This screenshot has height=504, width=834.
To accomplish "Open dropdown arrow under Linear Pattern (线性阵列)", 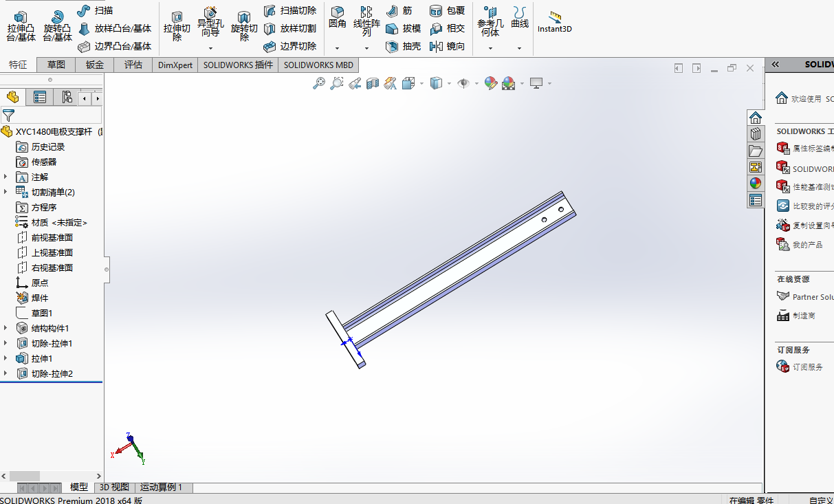I will [x=366, y=48].
